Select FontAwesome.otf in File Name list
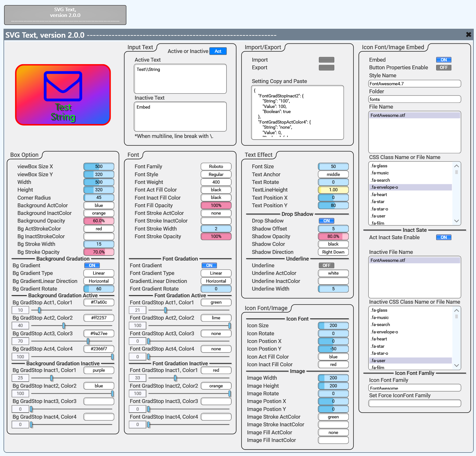This screenshot has width=476, height=456. 414,115
